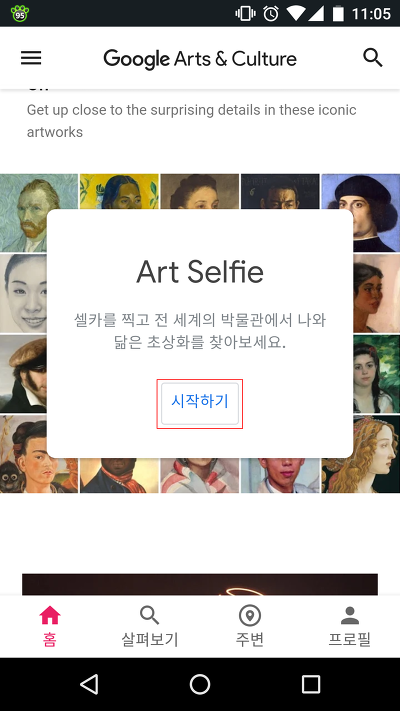Tap the 시작하기 button

coord(200,404)
